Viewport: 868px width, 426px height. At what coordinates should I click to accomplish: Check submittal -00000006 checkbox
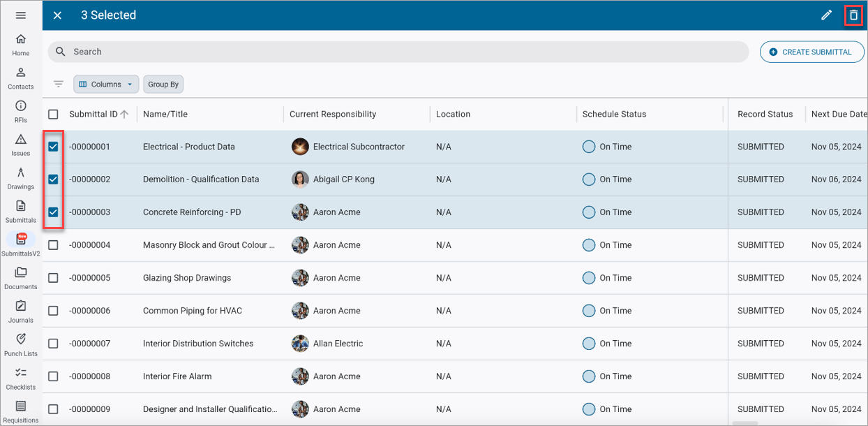click(x=53, y=311)
